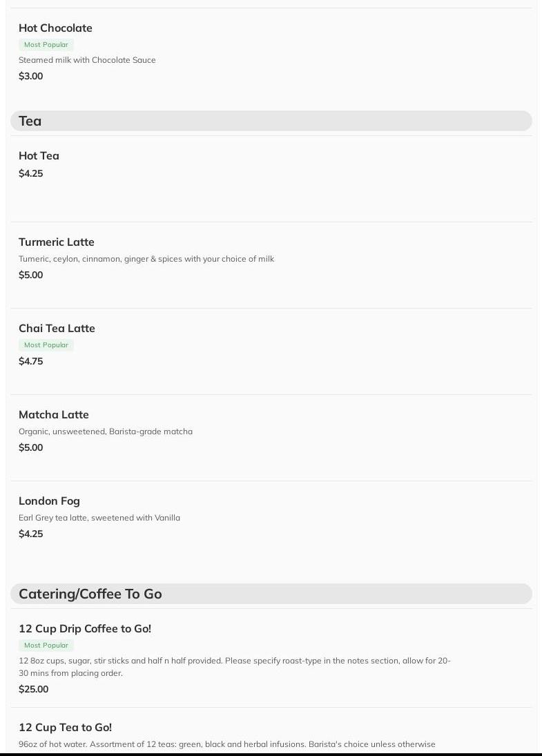Screen dimensions: 542x756
Task: Select the Tea section header
Action: pyautogui.click(x=30, y=121)
